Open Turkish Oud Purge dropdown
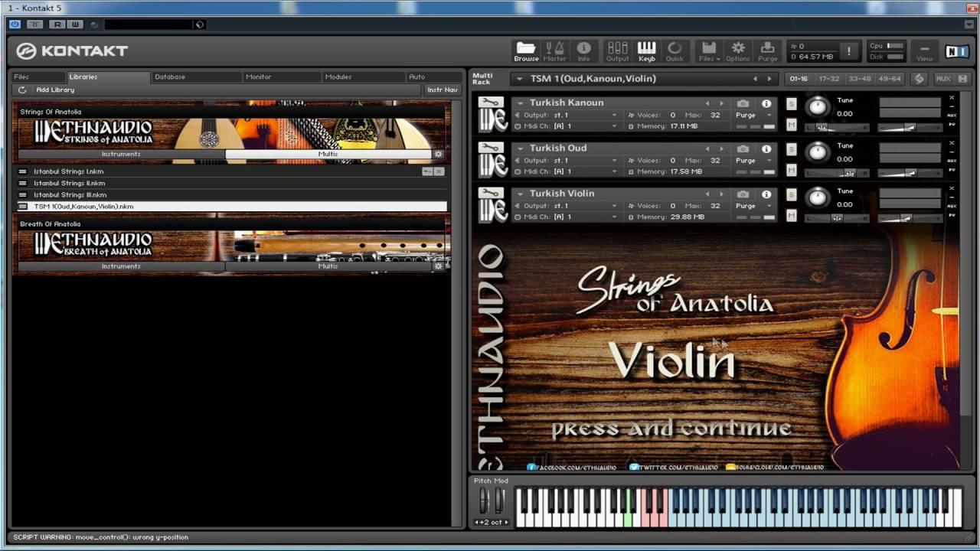 click(x=754, y=161)
